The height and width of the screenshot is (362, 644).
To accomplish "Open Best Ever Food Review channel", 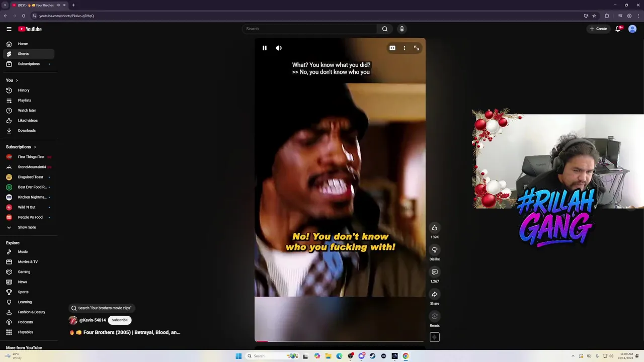I will click(28, 187).
